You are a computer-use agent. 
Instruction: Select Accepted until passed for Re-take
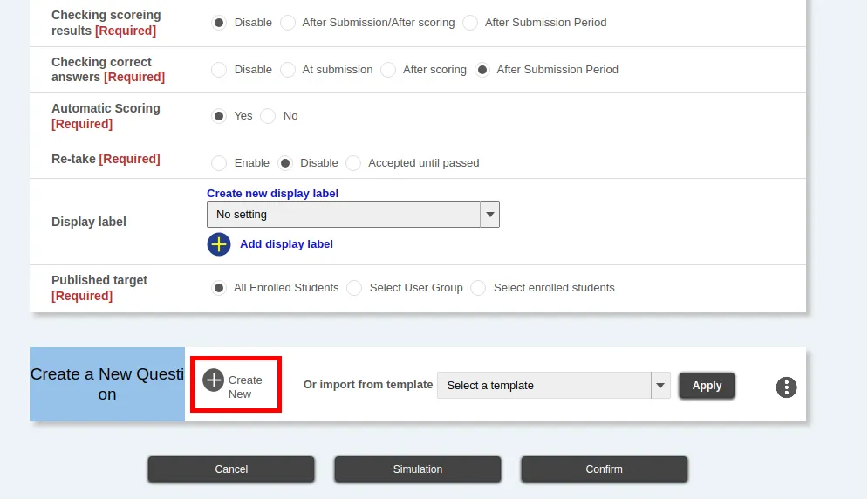click(353, 163)
